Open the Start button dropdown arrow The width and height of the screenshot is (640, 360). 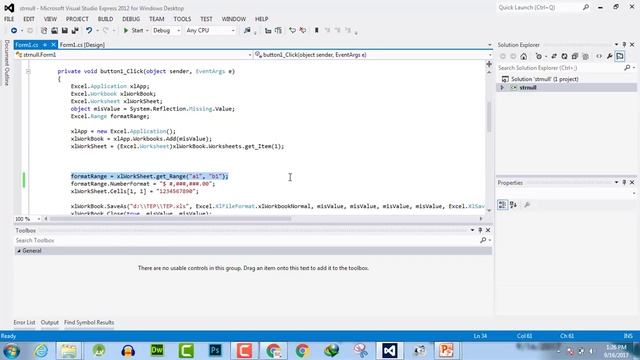147,31
